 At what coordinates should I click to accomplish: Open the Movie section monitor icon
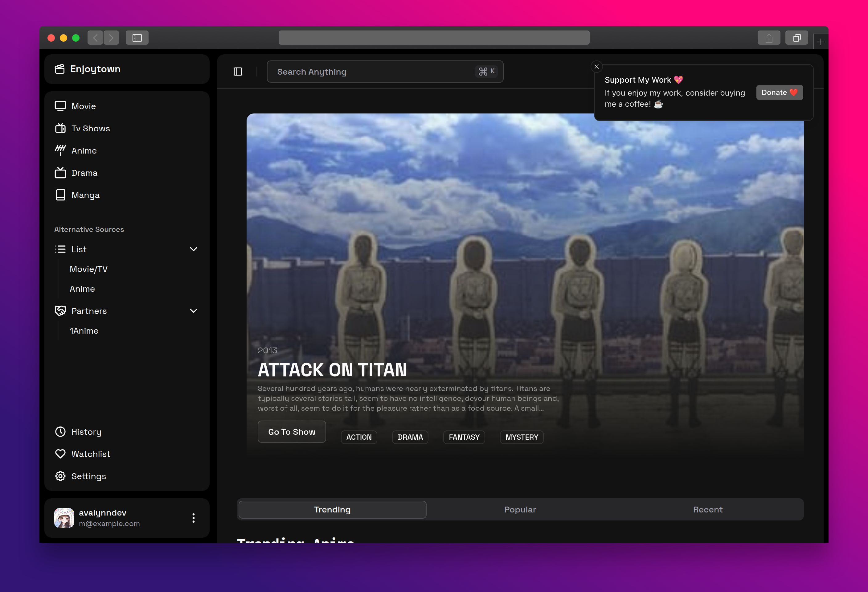(x=60, y=106)
